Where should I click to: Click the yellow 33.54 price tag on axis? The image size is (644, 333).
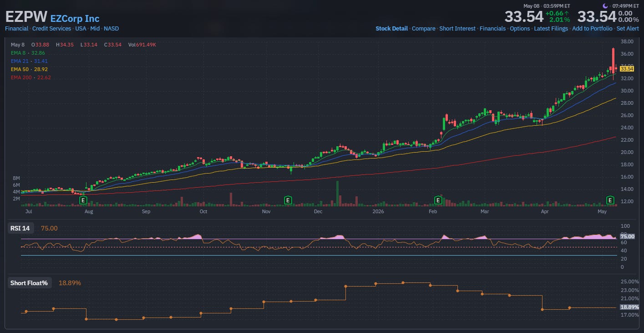627,69
